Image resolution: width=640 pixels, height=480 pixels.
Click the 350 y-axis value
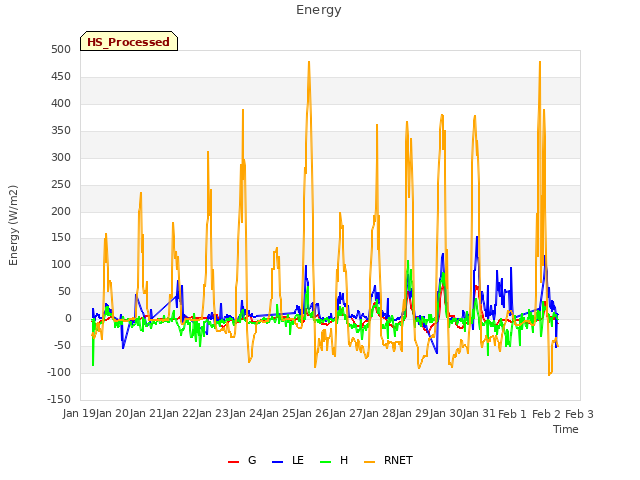pos(61,131)
